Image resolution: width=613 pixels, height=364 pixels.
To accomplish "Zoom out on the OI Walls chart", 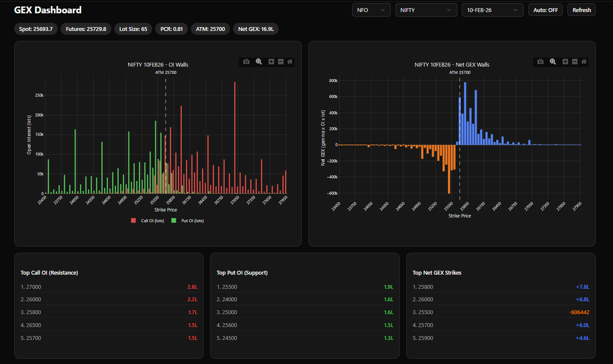I will (280, 61).
